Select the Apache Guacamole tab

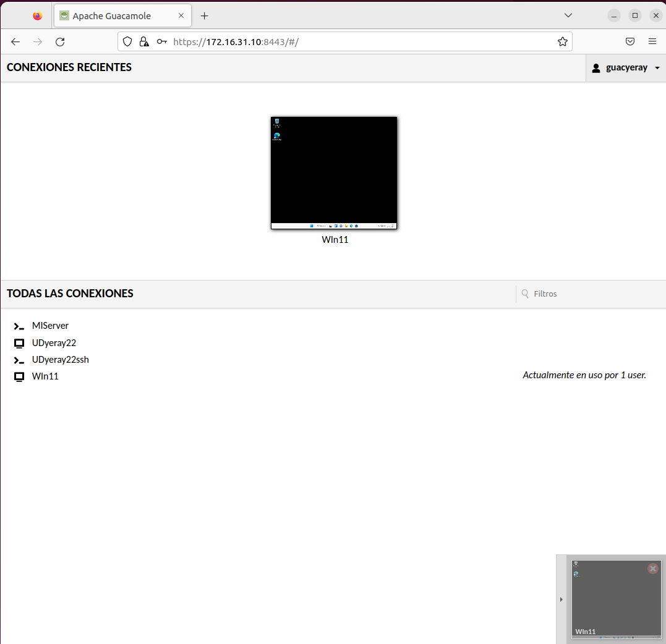click(123, 15)
